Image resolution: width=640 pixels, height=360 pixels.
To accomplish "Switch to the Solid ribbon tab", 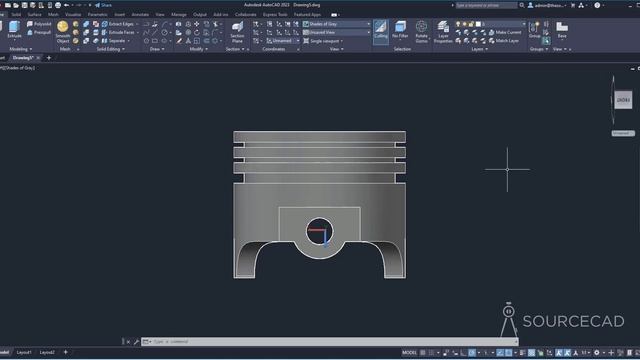I will click(16, 14).
